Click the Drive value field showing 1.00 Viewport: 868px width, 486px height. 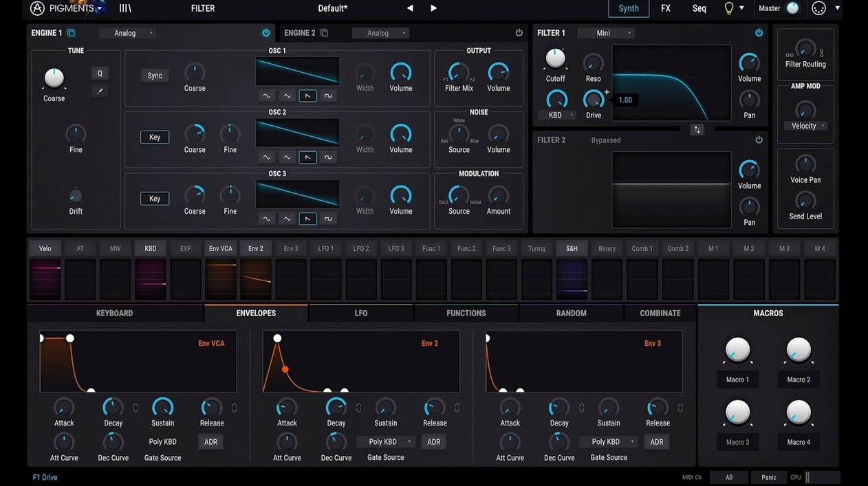tap(625, 100)
